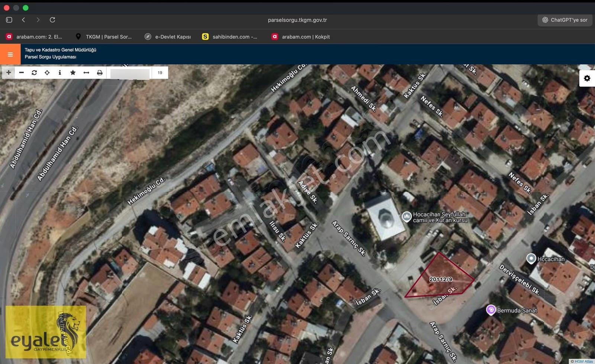Open the sahibinden.com bookmark
595x364 pixels.
229,37
